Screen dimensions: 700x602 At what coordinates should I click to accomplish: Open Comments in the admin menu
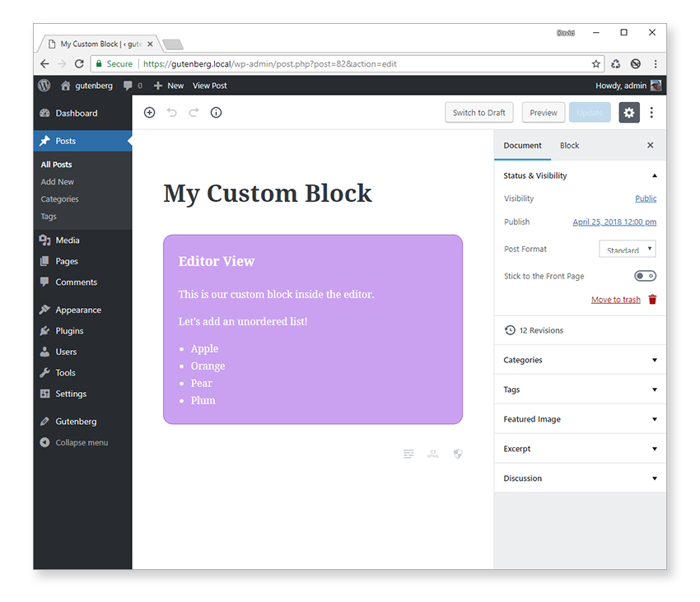[x=82, y=282]
